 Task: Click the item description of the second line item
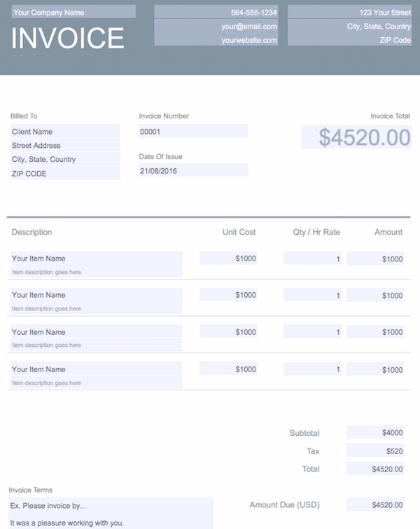pyautogui.click(x=96, y=308)
